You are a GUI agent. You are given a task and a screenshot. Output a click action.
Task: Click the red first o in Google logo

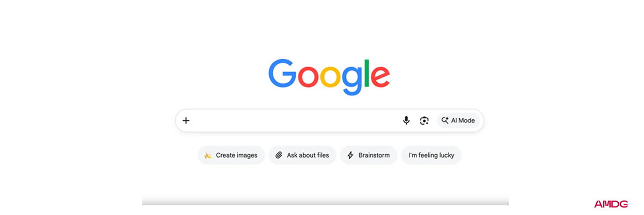point(308,78)
